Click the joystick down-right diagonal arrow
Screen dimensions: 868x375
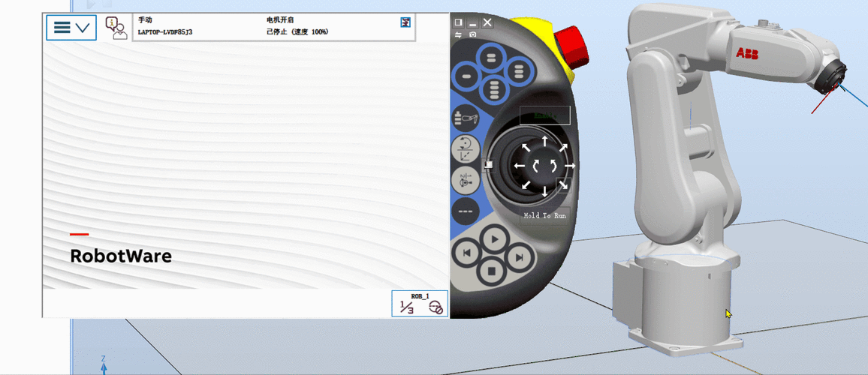(563, 185)
